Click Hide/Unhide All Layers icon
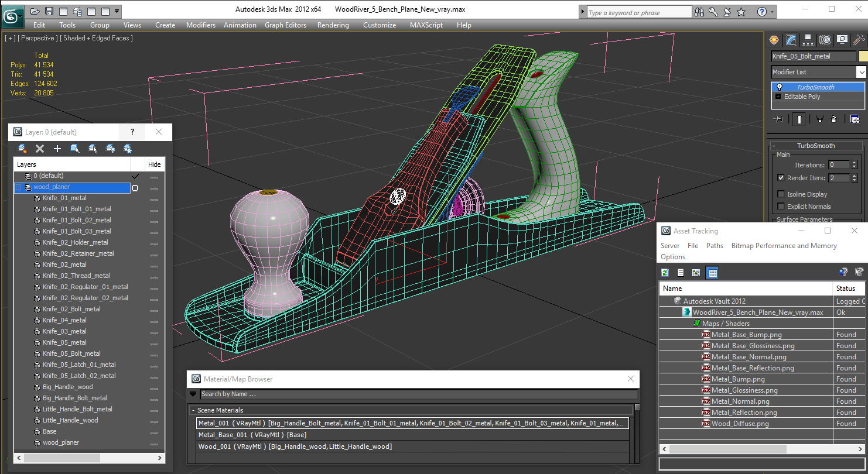868x474 pixels. coord(110,149)
